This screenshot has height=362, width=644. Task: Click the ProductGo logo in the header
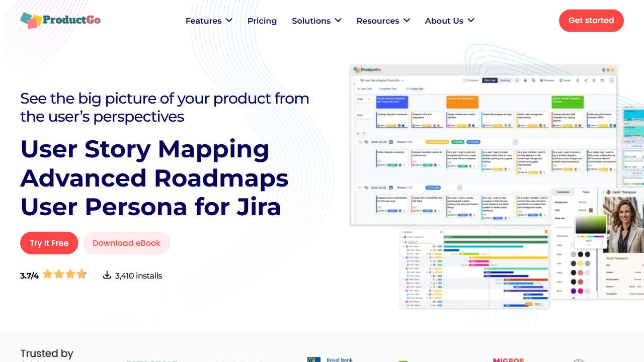(x=59, y=20)
